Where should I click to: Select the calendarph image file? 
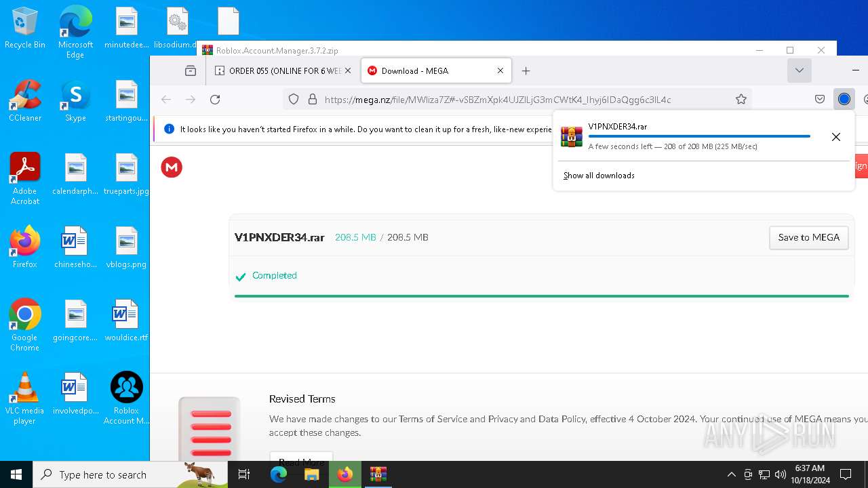(x=75, y=175)
